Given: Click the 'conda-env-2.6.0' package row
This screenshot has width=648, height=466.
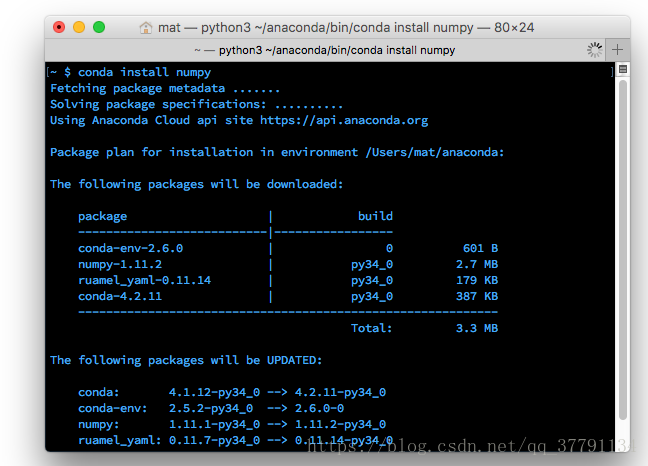Looking at the screenshot, I should coord(288,248).
